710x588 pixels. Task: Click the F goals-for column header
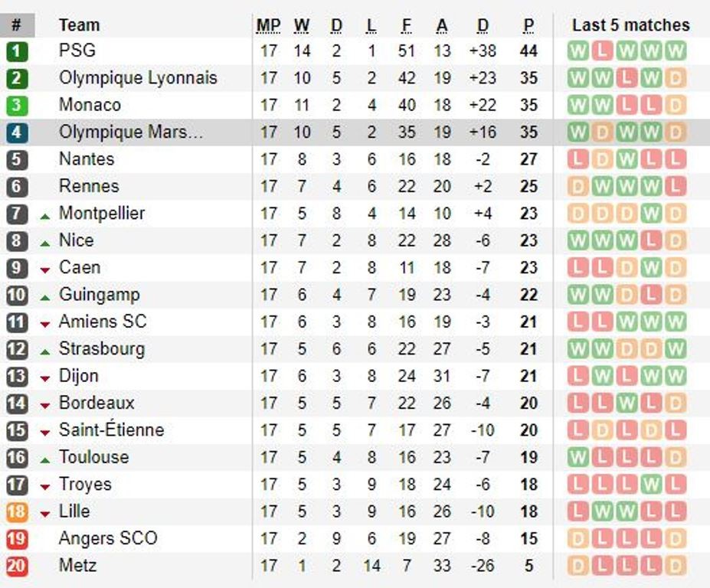(x=407, y=25)
